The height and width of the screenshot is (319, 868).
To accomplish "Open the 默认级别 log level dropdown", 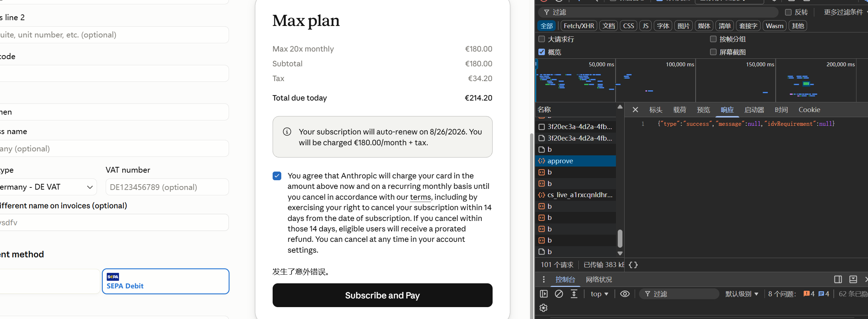I will tap(742, 294).
